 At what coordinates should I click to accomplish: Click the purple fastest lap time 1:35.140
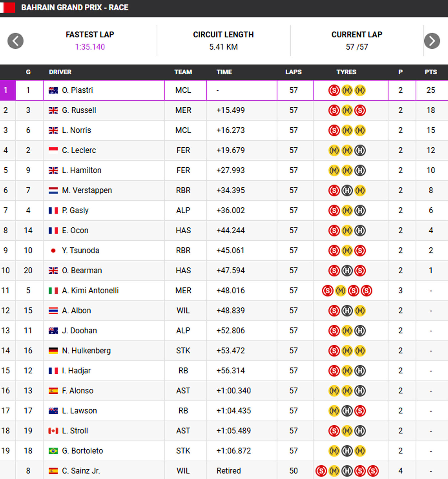point(90,47)
